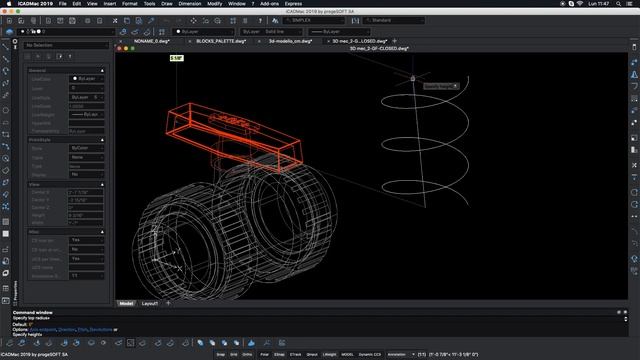
Task: Toggle Snap in the status bar
Action: [220, 354]
